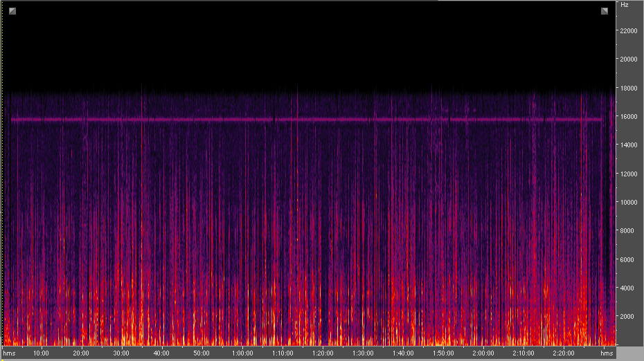The width and height of the screenshot is (644, 361).
Task: Click the top-left corner handle icon
Action: [x=12, y=11]
